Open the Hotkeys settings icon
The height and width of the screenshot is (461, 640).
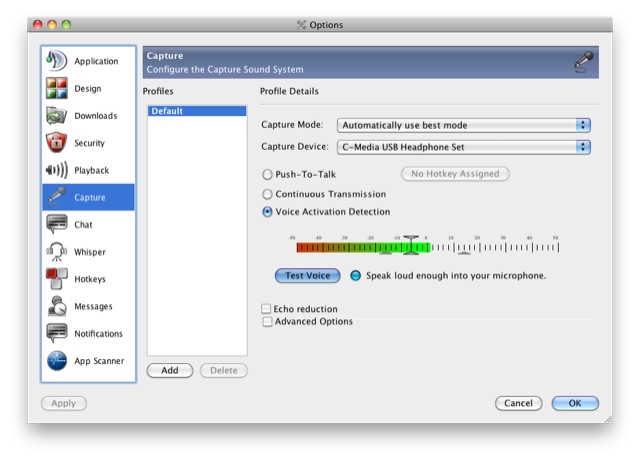[57, 279]
